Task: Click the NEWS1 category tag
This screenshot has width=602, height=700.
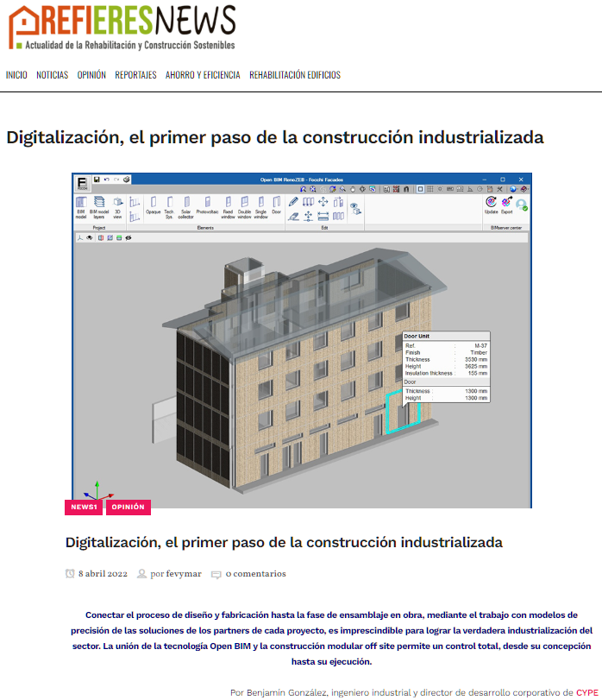Action: tap(84, 508)
